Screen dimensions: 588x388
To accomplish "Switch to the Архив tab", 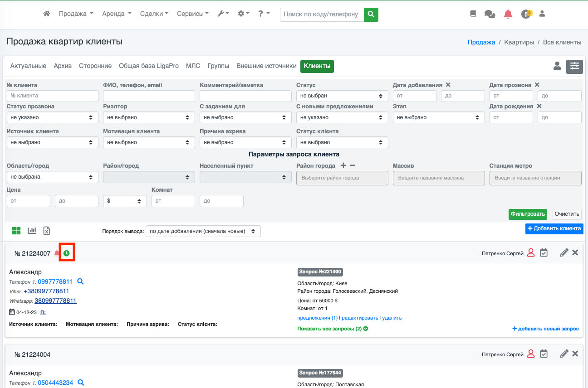I will (63, 66).
